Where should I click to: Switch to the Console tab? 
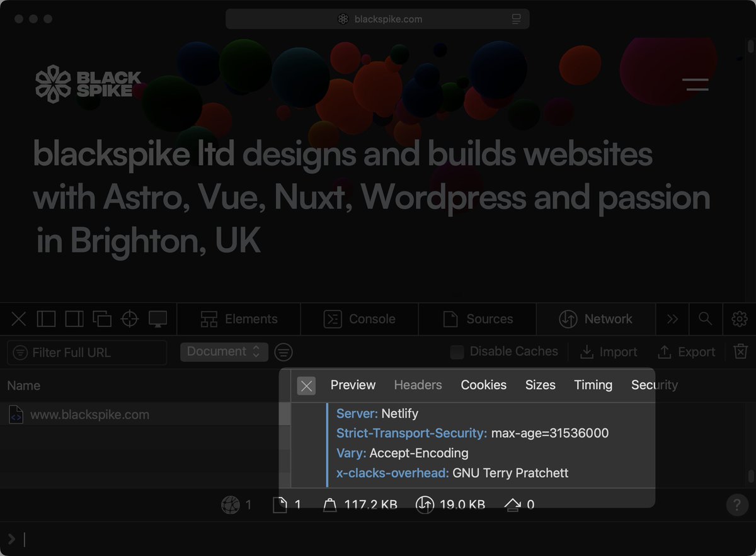click(360, 319)
